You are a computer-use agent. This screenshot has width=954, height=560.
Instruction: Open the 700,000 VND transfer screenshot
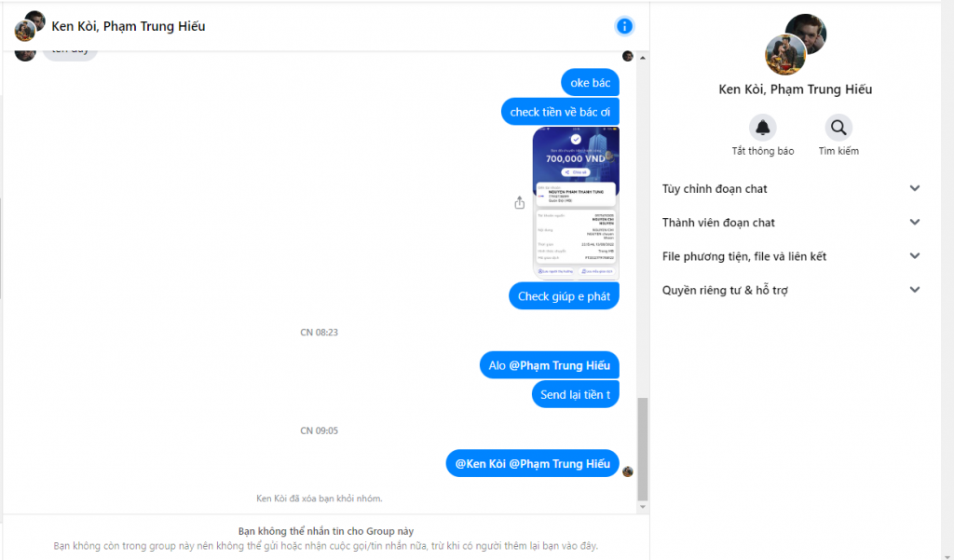pos(576,203)
